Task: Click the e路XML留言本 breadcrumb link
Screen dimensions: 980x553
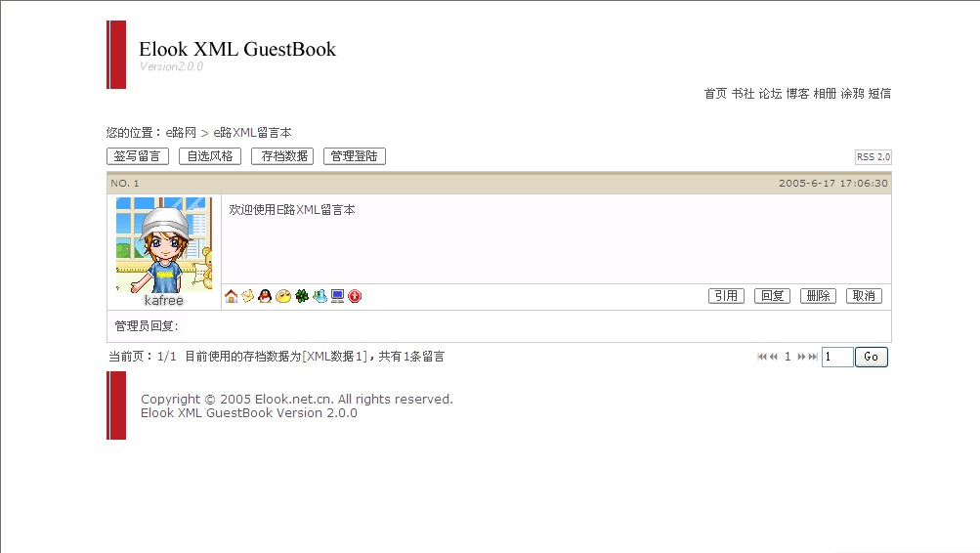Action: 252,133
